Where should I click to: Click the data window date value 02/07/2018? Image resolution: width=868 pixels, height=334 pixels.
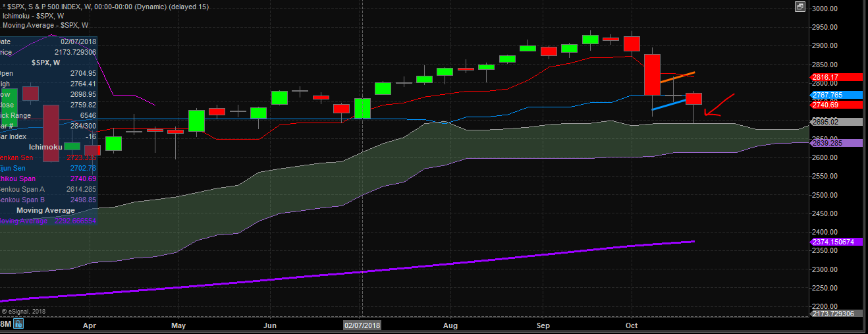point(78,42)
